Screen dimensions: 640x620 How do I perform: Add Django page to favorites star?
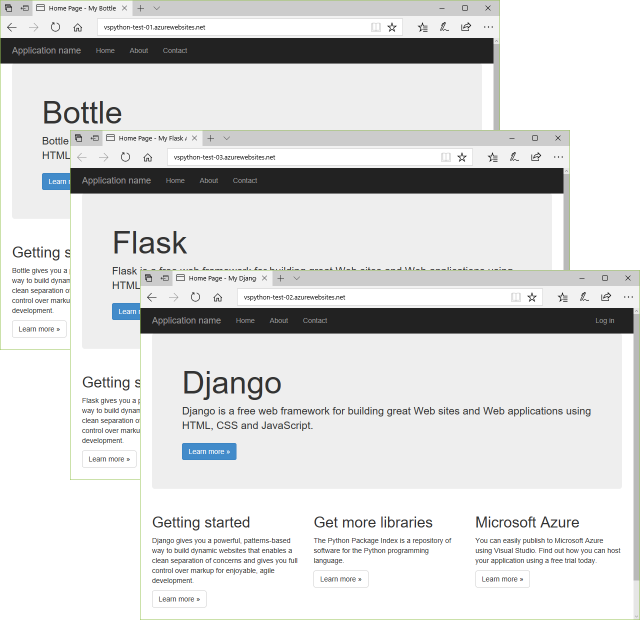(532, 297)
